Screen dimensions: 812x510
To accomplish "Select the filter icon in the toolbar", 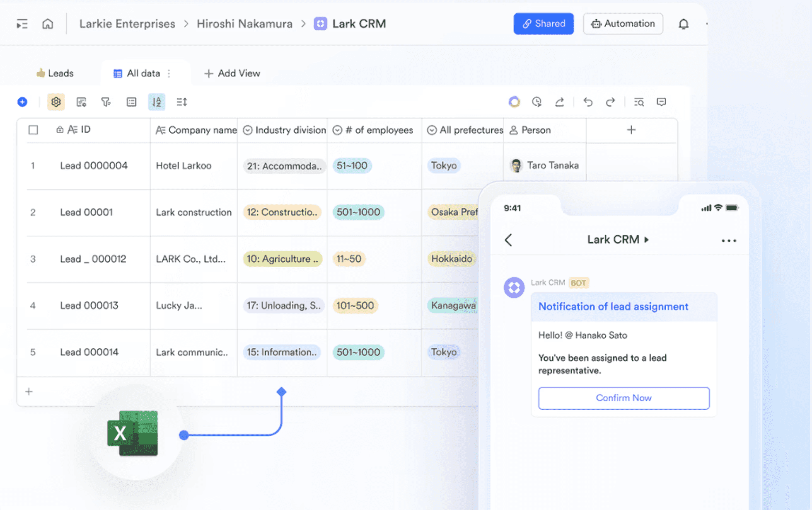I will coord(106,102).
